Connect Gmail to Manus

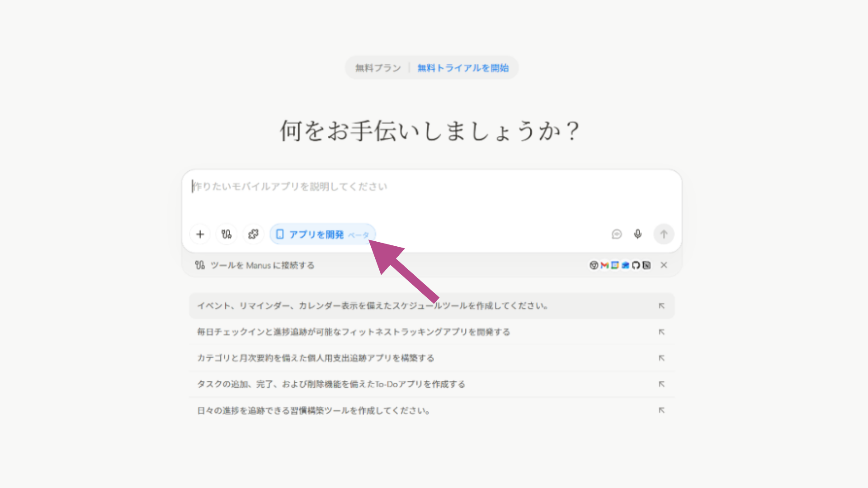604,265
